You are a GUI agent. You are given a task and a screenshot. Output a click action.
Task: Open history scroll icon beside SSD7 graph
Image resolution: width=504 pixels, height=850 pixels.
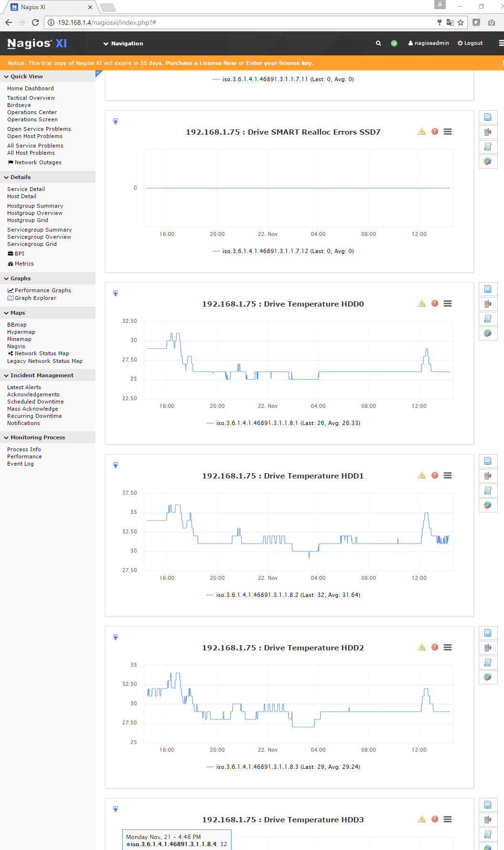488,147
